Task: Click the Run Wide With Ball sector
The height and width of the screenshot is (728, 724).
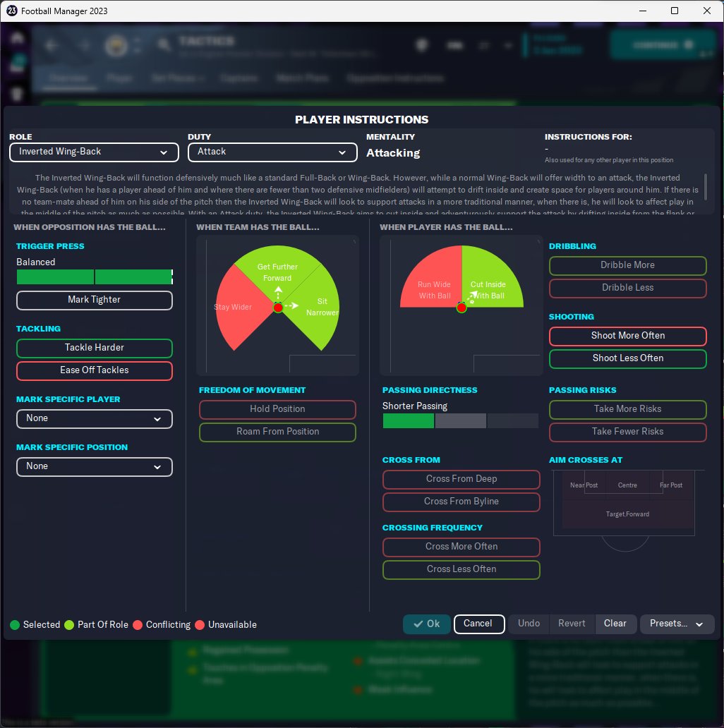Action: tap(433, 282)
